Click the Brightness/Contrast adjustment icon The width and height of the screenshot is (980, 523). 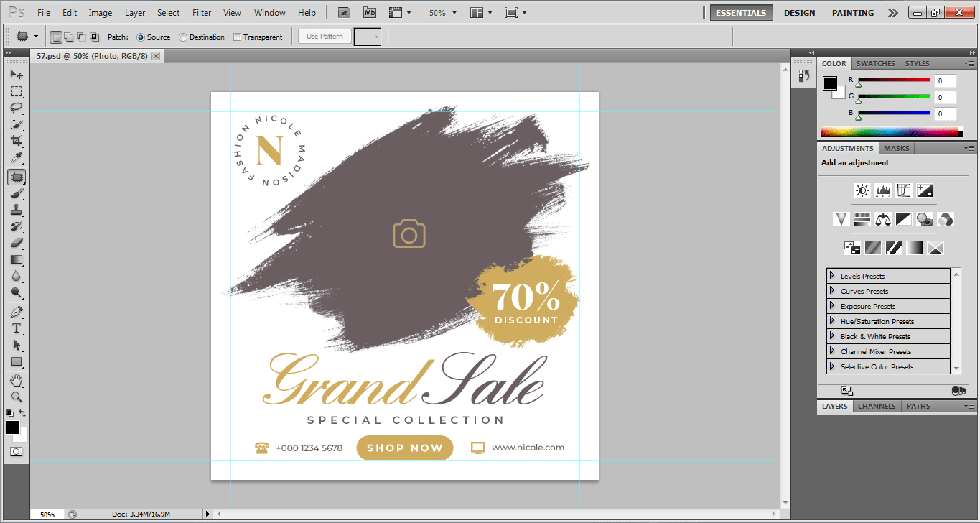(x=862, y=190)
